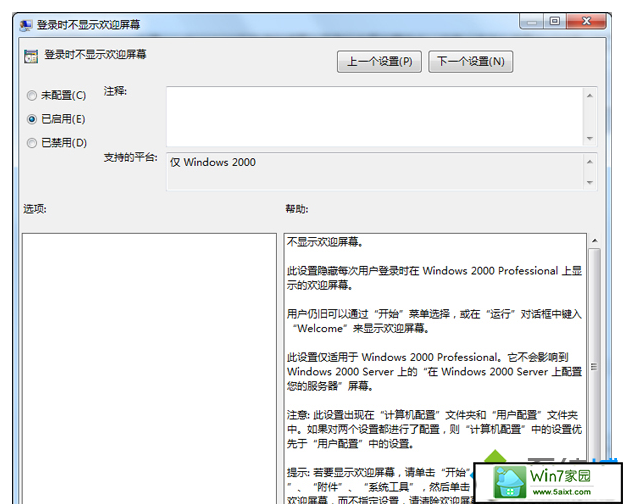623x504 pixels.
Task: Click help text starting with 此设置隐藏每次用户登录时
Action: click(434, 278)
